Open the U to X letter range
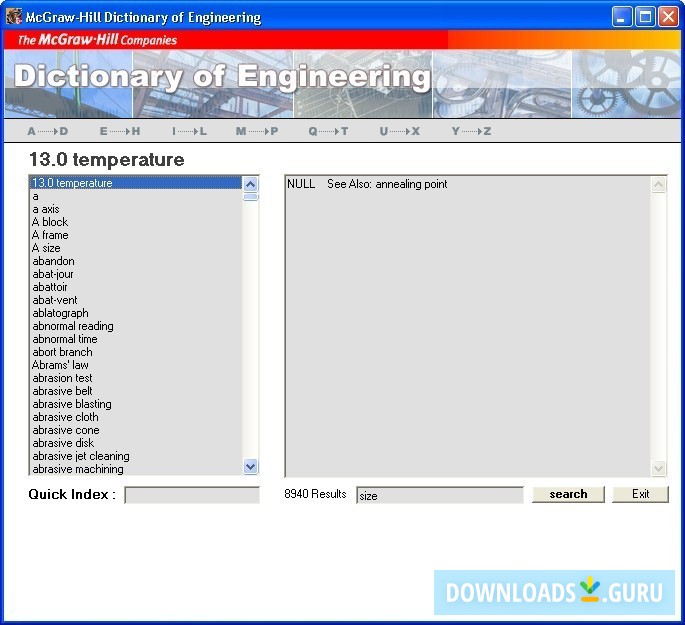This screenshot has width=685, height=625. (399, 131)
